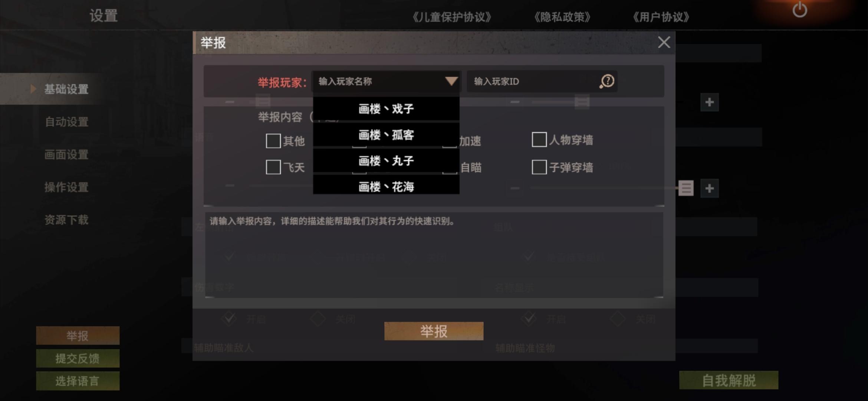The width and height of the screenshot is (868, 401).
Task: Choose player 画楼丶孤客 from list
Action: coord(386,135)
